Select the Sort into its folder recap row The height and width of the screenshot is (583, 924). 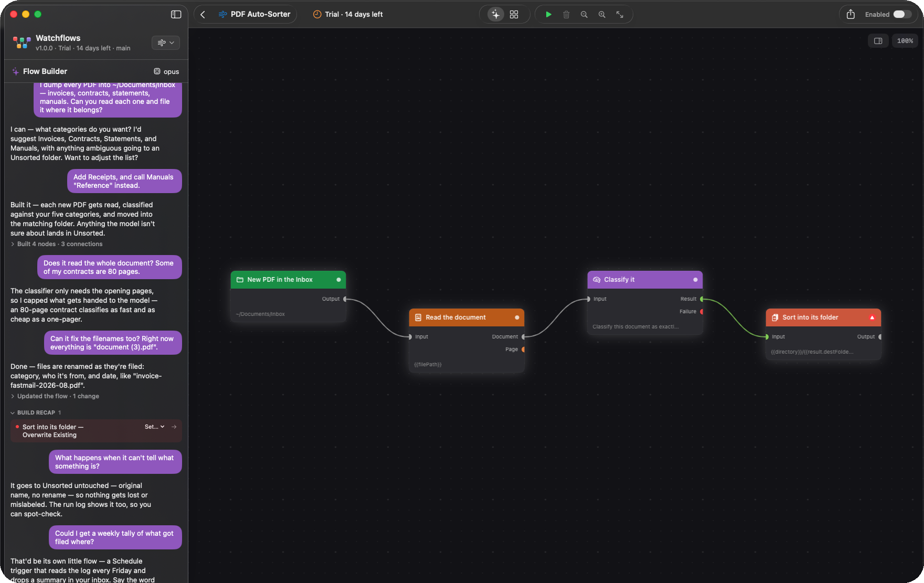(96, 431)
